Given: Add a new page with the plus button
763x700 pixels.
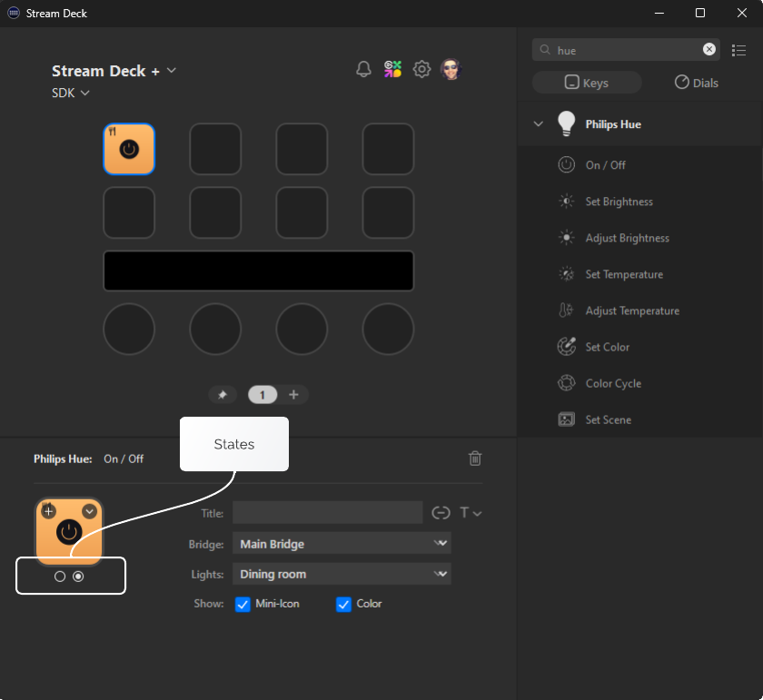Looking at the screenshot, I should [x=293, y=394].
